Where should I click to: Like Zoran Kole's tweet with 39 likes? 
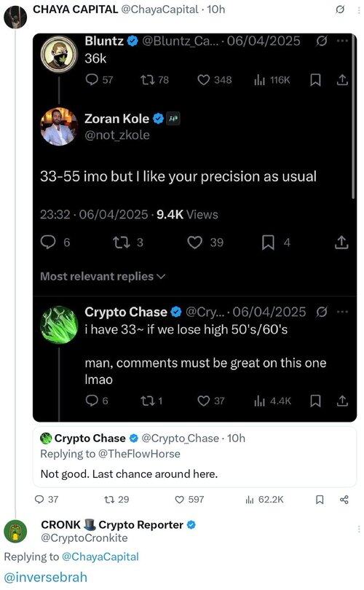[x=205, y=243]
